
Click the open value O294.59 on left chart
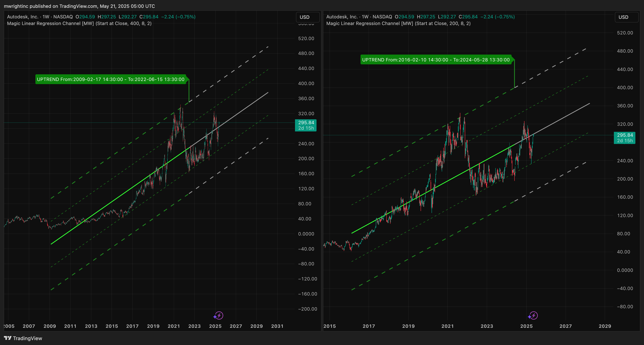tap(85, 17)
